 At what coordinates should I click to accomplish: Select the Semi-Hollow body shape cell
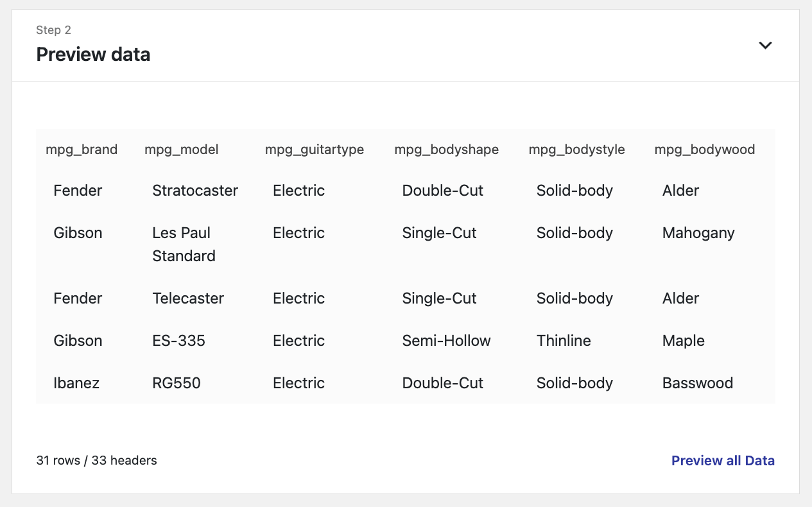point(447,341)
